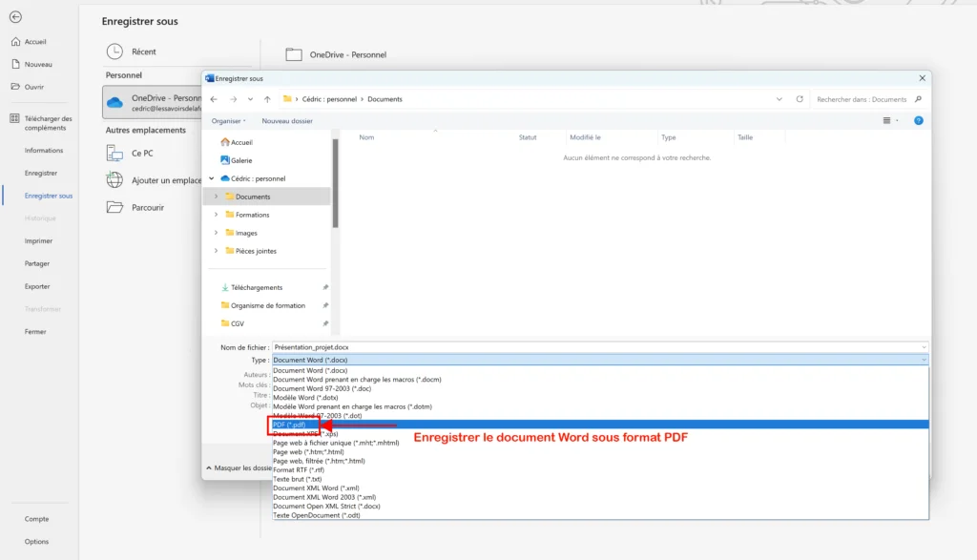Unpin Téléchargements from quick access
Screen dimensions: 977x560
click(327, 286)
